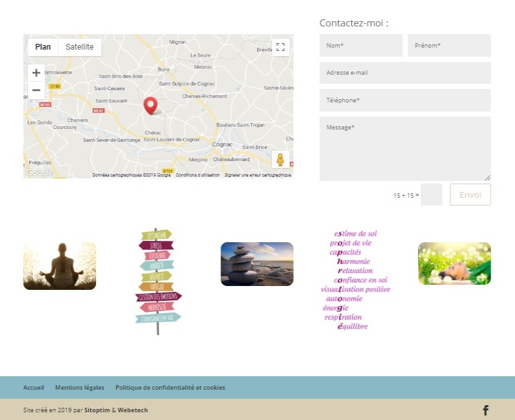
Task: Click the red location pin on the map
Action: pos(150,106)
